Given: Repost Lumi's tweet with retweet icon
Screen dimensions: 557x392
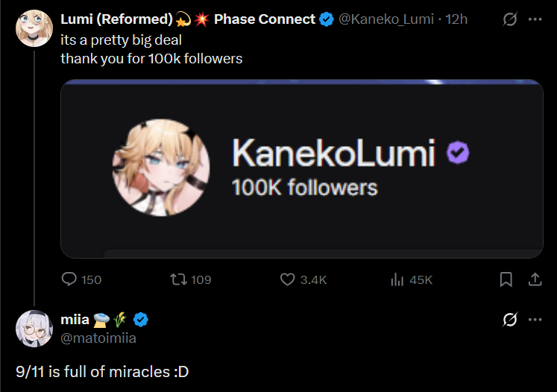Looking at the screenshot, I should [x=178, y=279].
